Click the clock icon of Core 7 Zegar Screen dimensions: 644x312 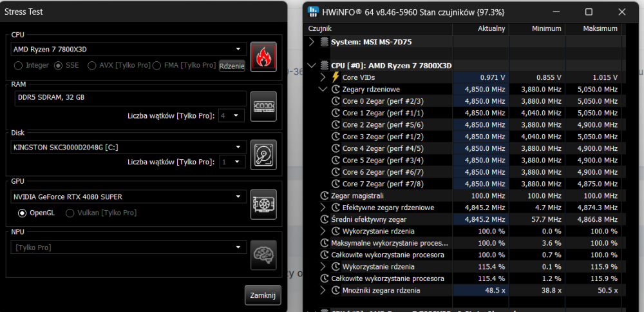(336, 184)
